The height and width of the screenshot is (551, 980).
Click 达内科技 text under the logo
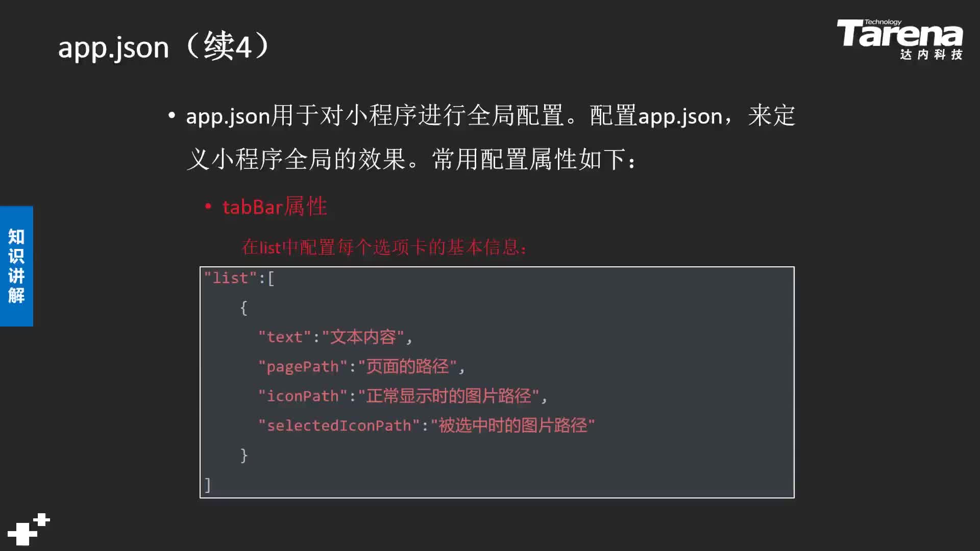tap(931, 54)
